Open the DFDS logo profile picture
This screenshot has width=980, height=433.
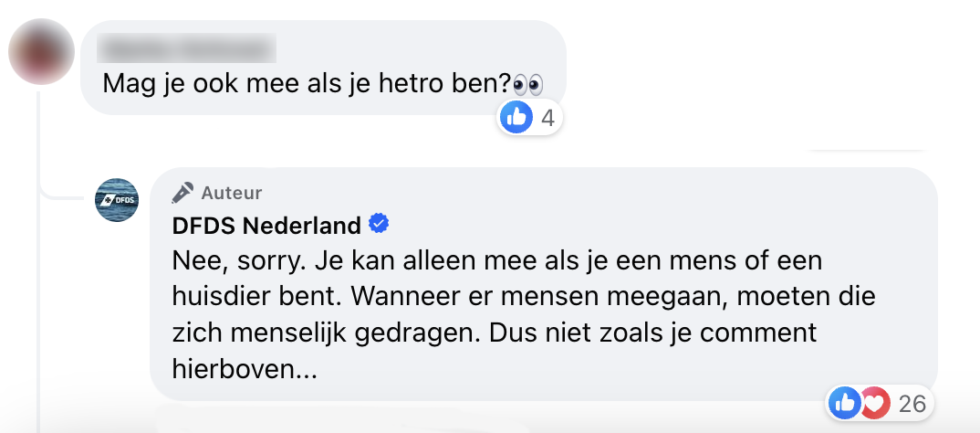click(x=117, y=200)
